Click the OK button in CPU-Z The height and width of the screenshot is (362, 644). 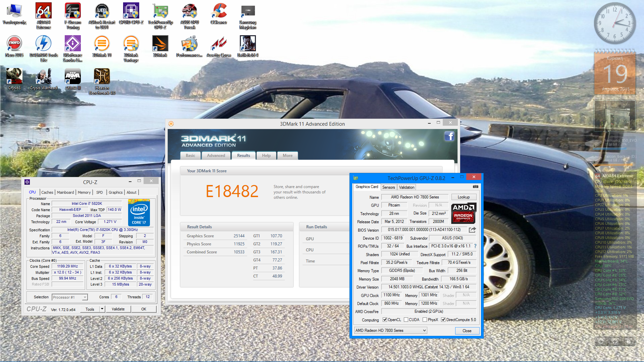(144, 309)
